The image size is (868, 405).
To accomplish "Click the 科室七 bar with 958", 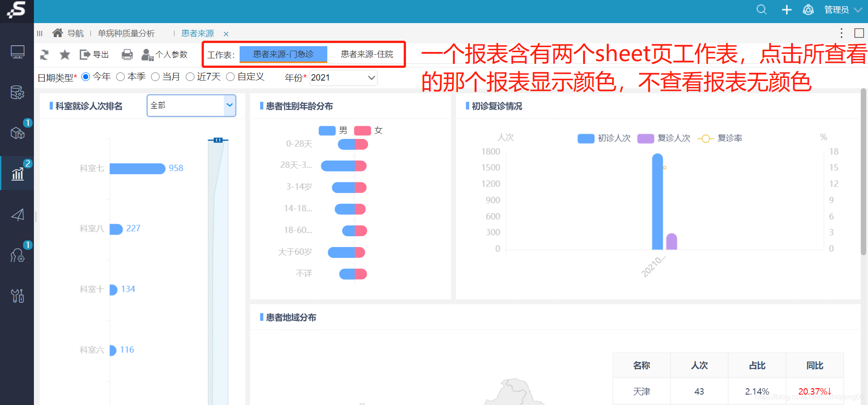I will pyautogui.click(x=137, y=169).
